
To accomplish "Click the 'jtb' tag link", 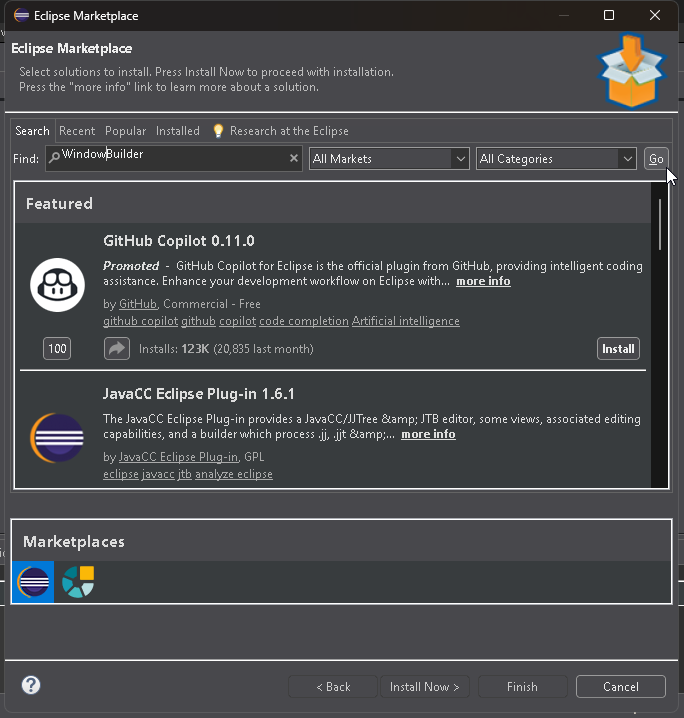I will (x=185, y=474).
